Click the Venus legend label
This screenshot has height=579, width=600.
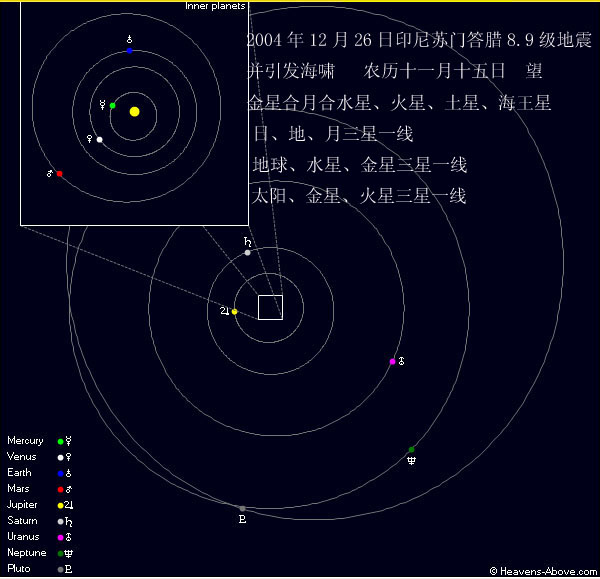click(x=22, y=457)
